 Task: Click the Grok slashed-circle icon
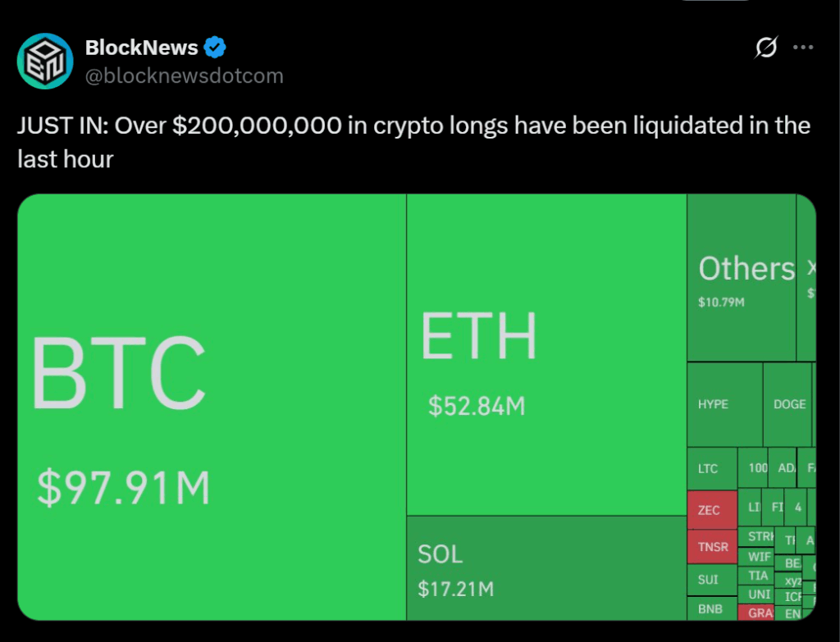point(765,48)
